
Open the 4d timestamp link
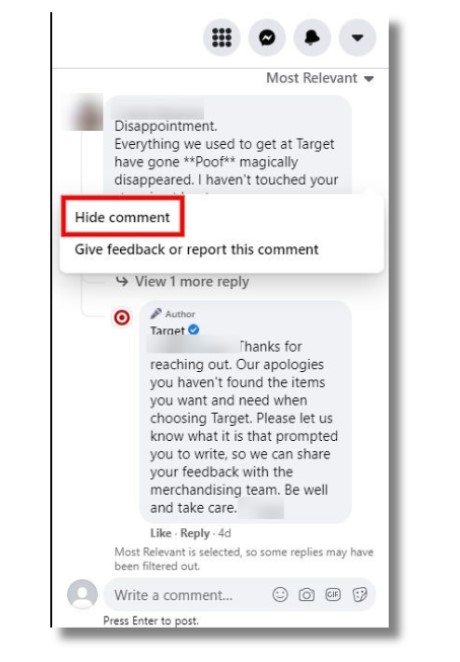[225, 533]
